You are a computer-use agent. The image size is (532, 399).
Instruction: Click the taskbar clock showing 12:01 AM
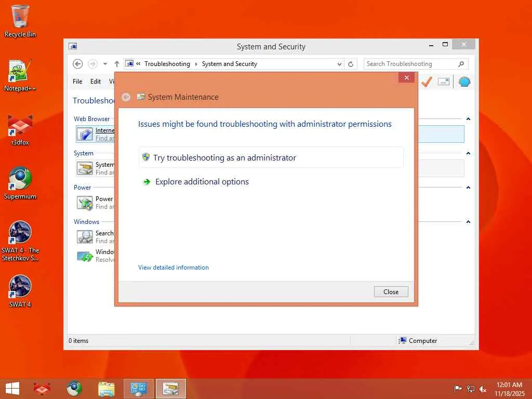click(x=509, y=389)
